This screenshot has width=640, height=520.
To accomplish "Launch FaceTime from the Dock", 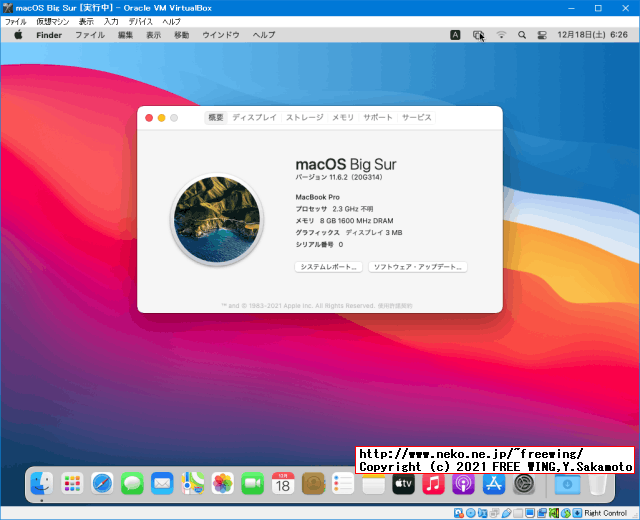I will [x=253, y=484].
